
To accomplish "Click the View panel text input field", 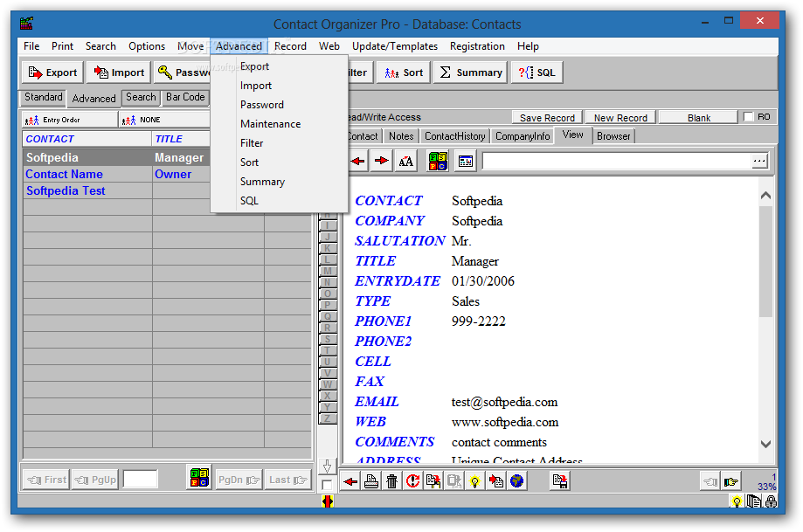I will [x=617, y=162].
